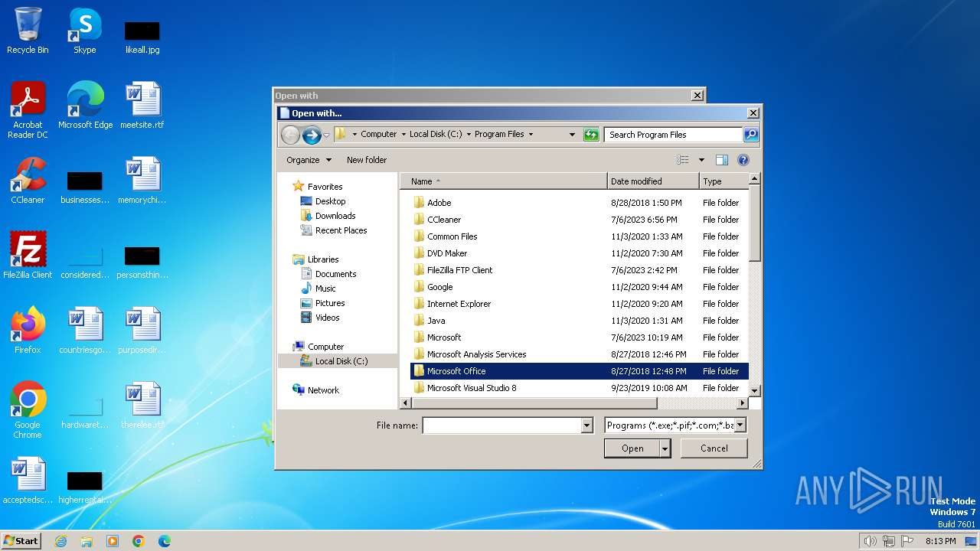Open Recycle Bin desktop icon
The width and height of the screenshot is (980, 551).
pos(28,31)
